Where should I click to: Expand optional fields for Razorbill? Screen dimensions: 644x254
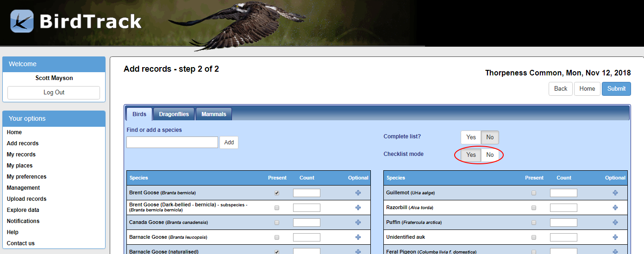click(x=615, y=208)
